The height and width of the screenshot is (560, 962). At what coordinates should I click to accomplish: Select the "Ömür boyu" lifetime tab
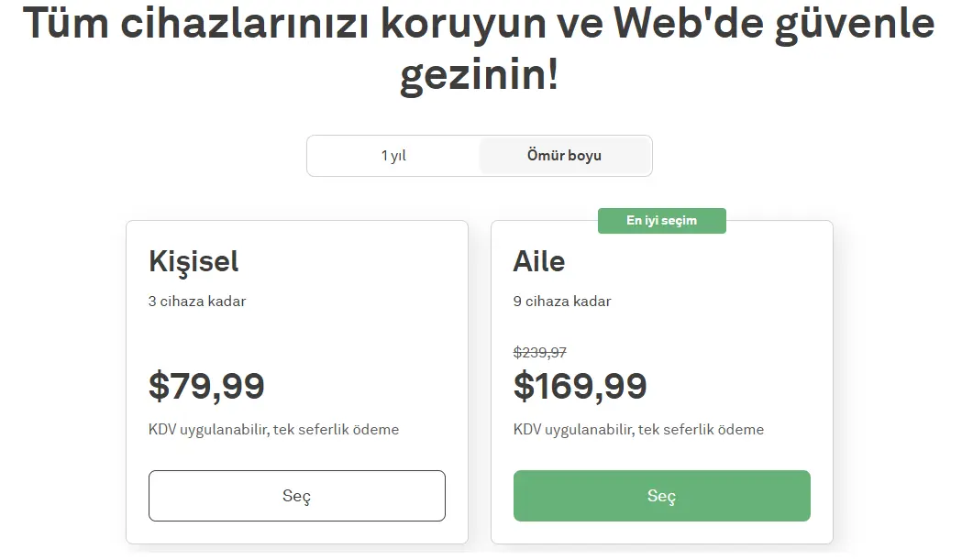pos(564,156)
